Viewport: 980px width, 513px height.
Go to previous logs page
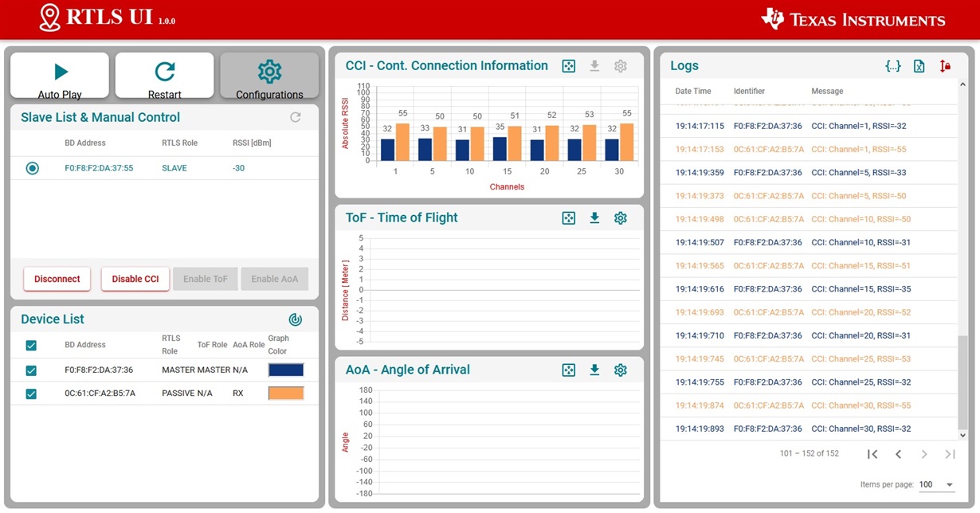(x=898, y=454)
